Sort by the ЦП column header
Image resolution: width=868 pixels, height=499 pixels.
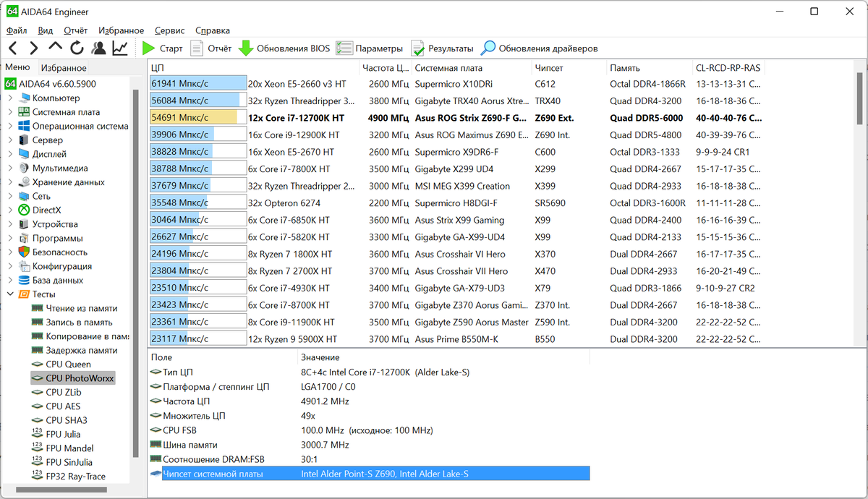click(253, 68)
